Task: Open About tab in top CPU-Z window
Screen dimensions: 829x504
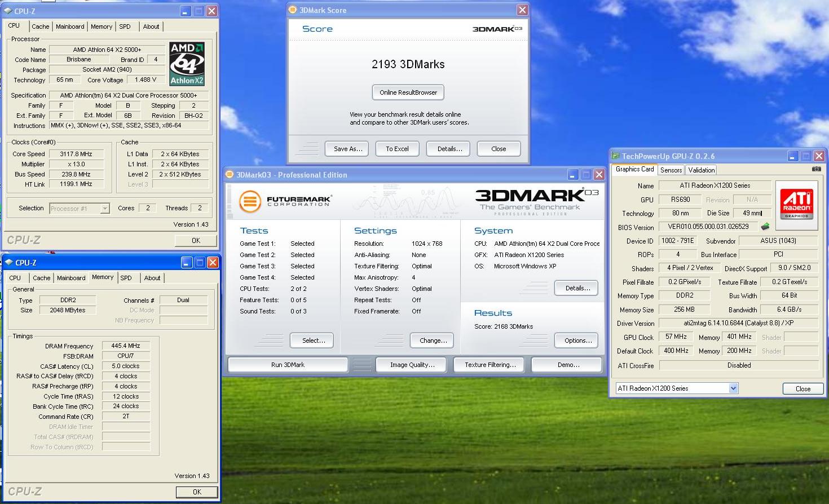Action: tap(151, 26)
